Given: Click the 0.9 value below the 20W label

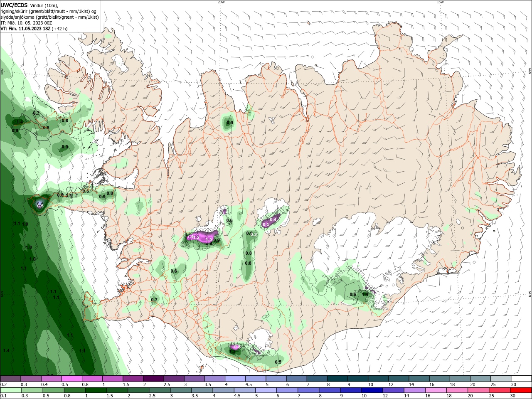Looking at the screenshot, I should [x=229, y=123].
